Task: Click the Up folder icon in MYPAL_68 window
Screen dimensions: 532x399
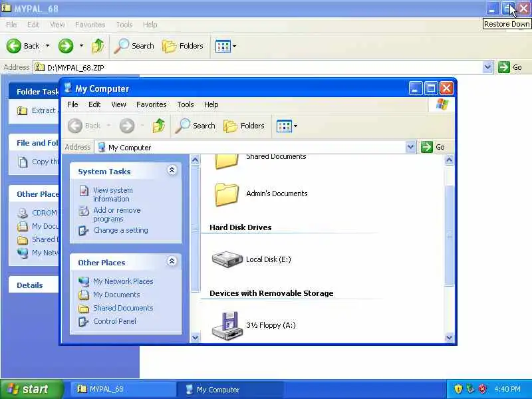Action: click(x=98, y=46)
